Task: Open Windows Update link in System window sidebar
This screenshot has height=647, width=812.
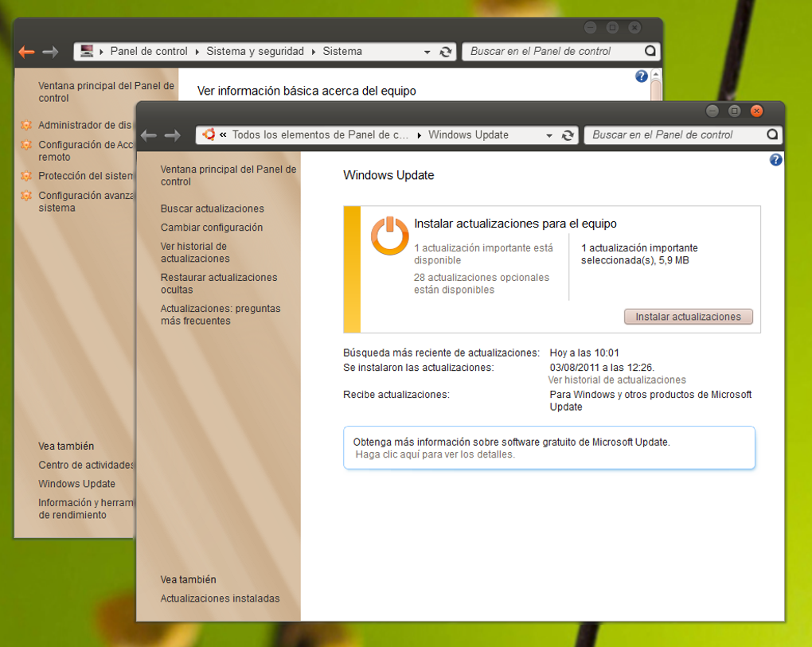Action: (76, 484)
